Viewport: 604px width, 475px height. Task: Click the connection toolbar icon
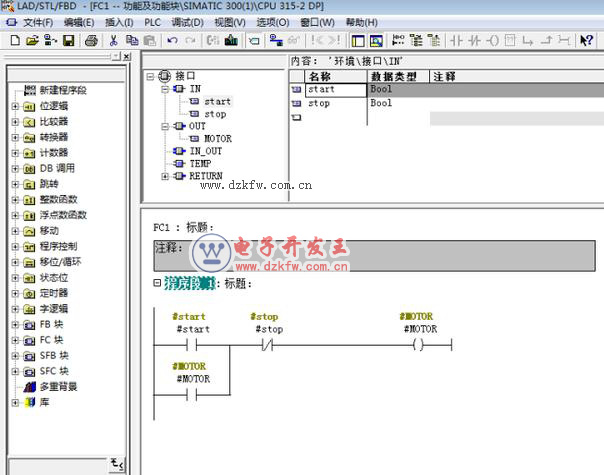pyautogui.click(x=564, y=40)
